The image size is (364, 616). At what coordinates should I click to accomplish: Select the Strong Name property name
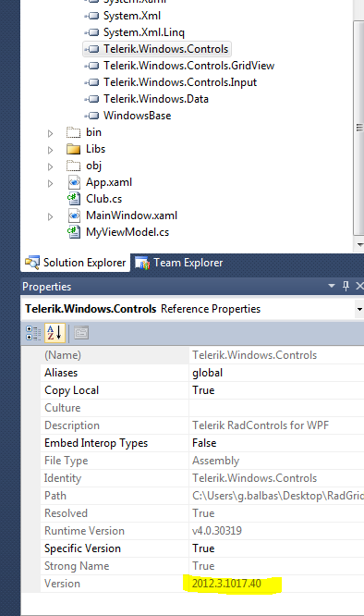click(77, 566)
